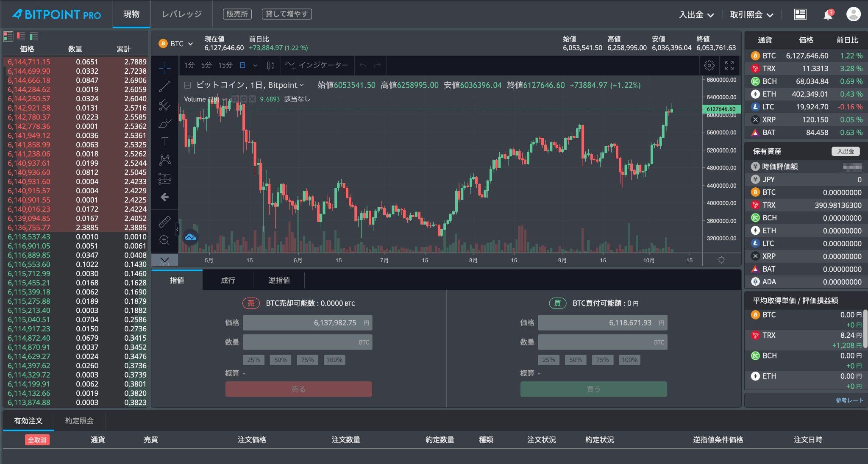Screen dimensions: 868x464
Task: Toggle fullscreen mode on the chart
Action: (730, 65)
